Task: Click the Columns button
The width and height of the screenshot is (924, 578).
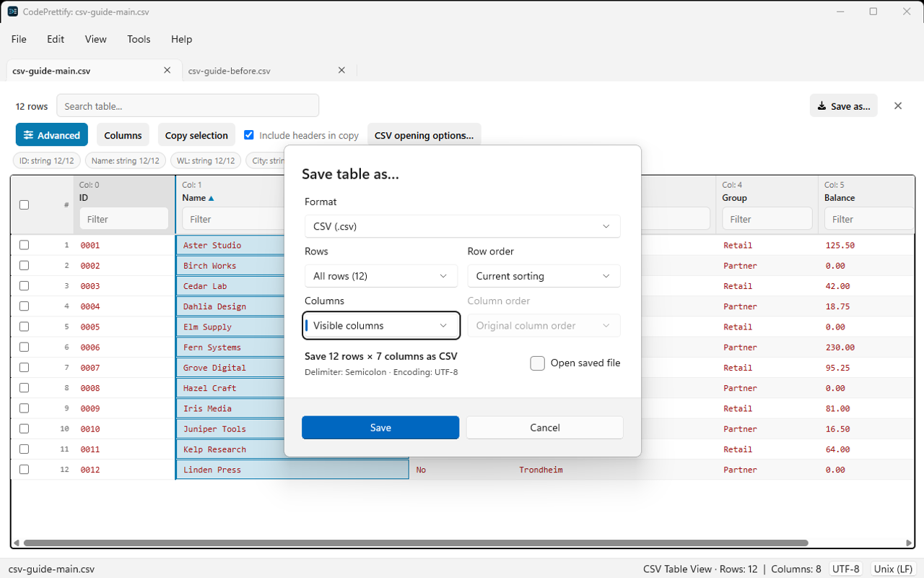Action: 123,135
